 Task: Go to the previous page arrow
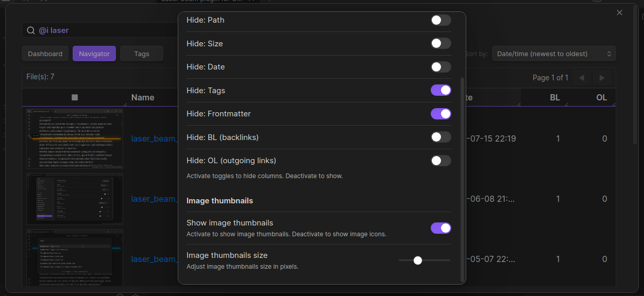click(x=582, y=78)
